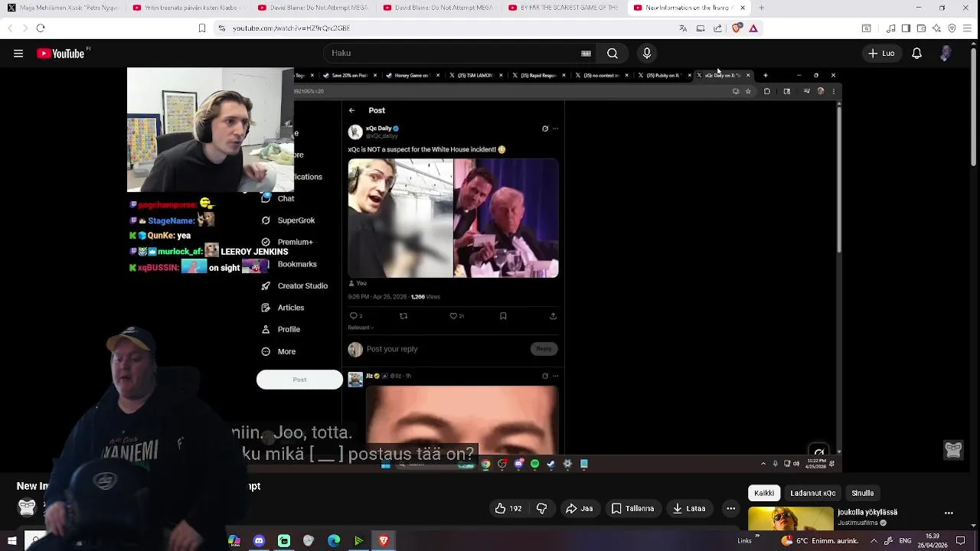Dislike the video
Viewport: 980px width, 551px height.
coord(541,508)
